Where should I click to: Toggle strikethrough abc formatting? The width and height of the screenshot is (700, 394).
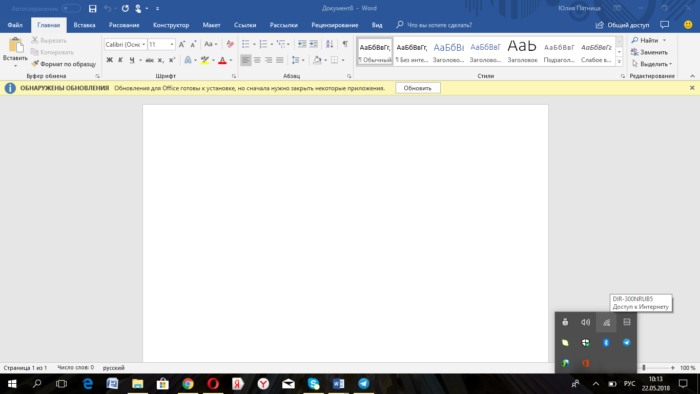(x=150, y=60)
